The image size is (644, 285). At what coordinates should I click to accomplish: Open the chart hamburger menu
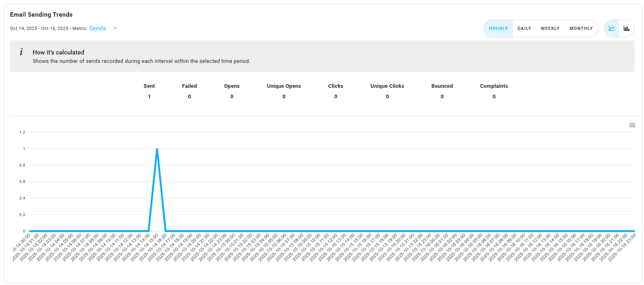point(632,126)
